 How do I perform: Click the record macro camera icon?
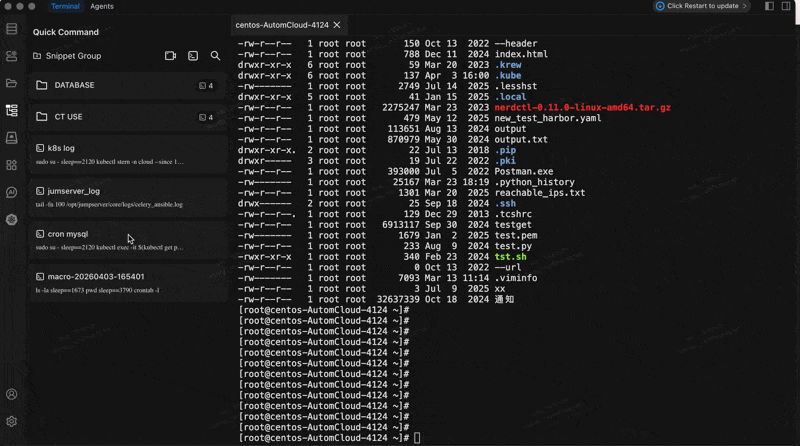tap(170, 56)
